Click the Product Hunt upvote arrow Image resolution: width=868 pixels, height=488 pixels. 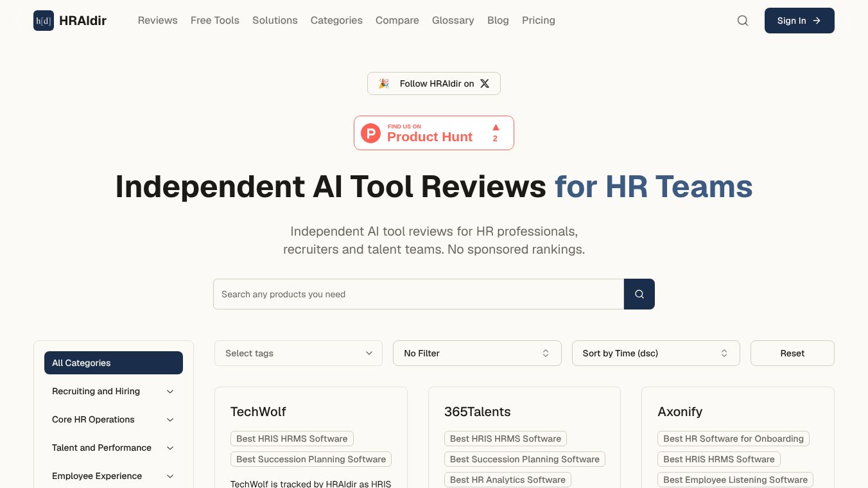click(x=496, y=127)
